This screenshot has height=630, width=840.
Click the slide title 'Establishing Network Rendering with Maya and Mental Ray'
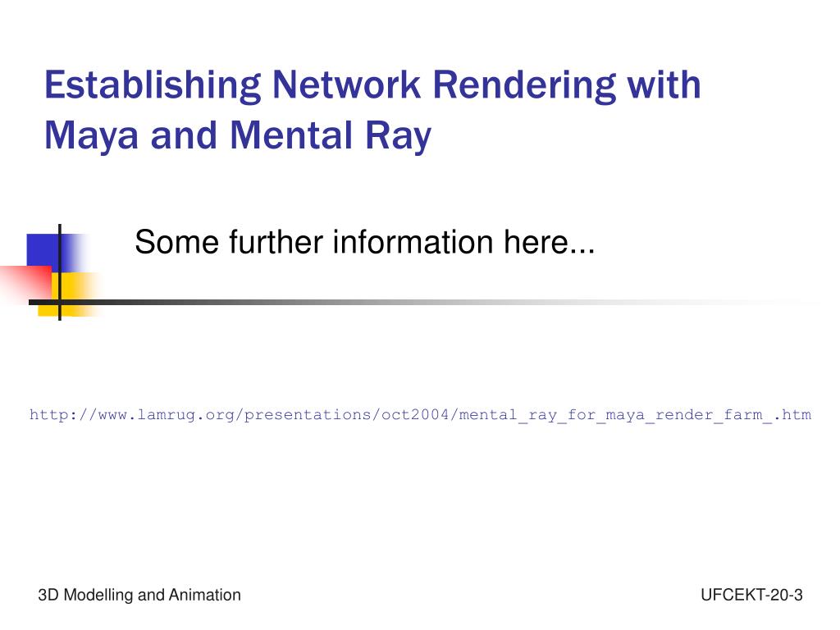pos(372,111)
